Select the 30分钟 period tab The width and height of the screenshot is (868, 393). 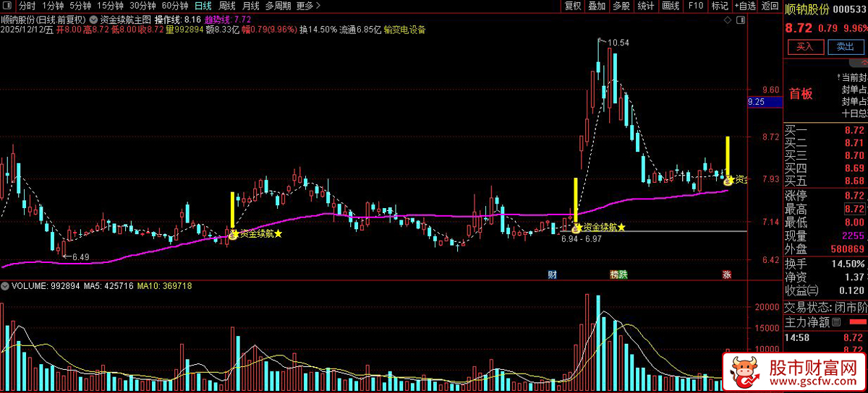142,6
